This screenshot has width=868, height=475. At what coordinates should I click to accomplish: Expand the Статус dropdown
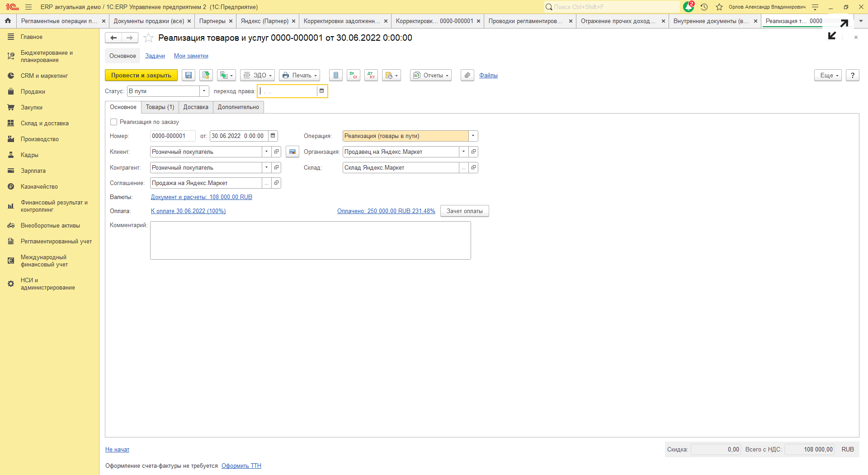(204, 91)
